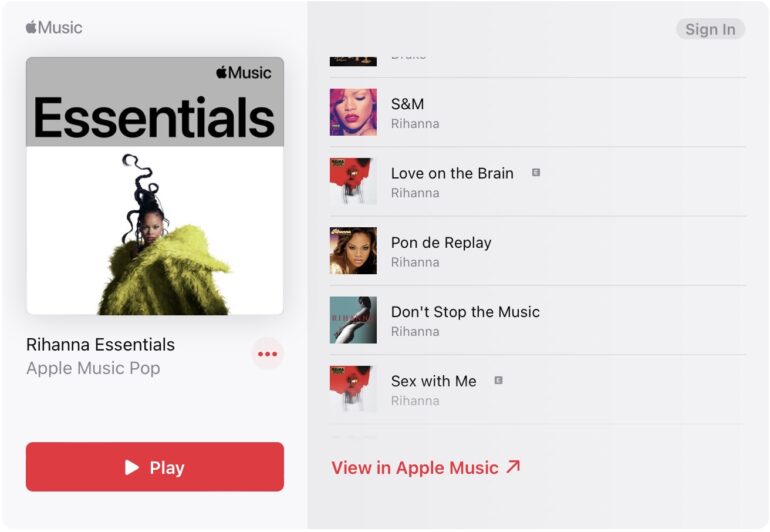Click the Sign In button
Screen dimensions: 770x532
point(711,29)
